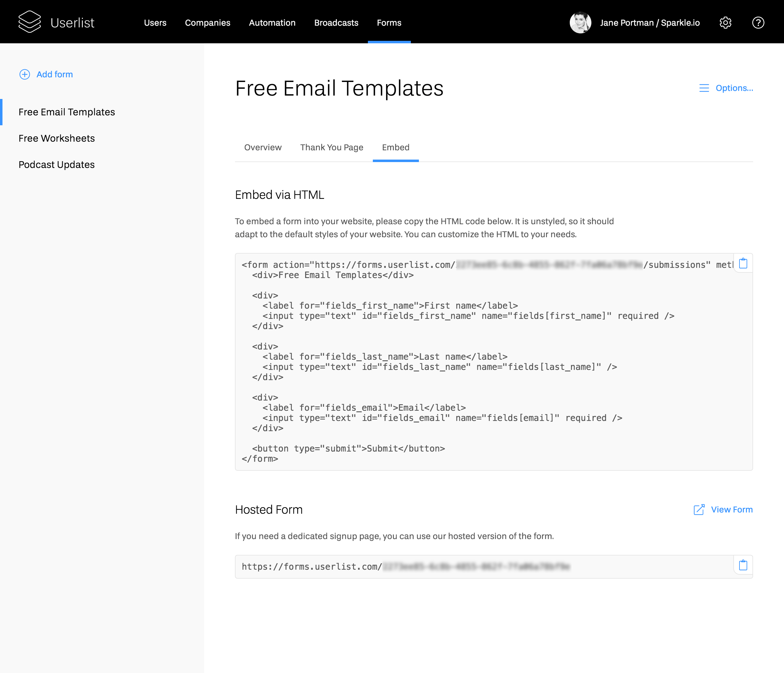Open the Broadcasts navigation item
The image size is (784, 673).
click(336, 23)
